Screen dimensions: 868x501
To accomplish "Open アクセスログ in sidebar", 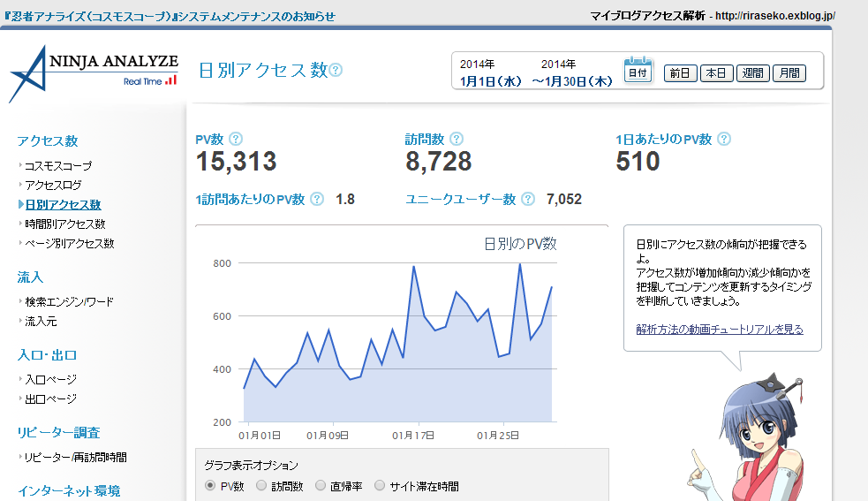I will pos(53,185).
